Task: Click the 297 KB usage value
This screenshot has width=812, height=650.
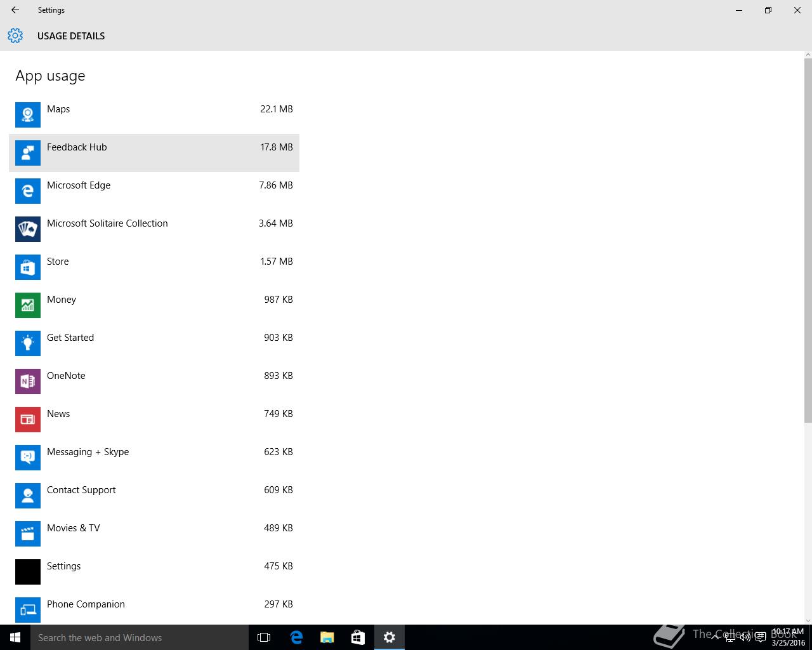Action: click(x=278, y=604)
